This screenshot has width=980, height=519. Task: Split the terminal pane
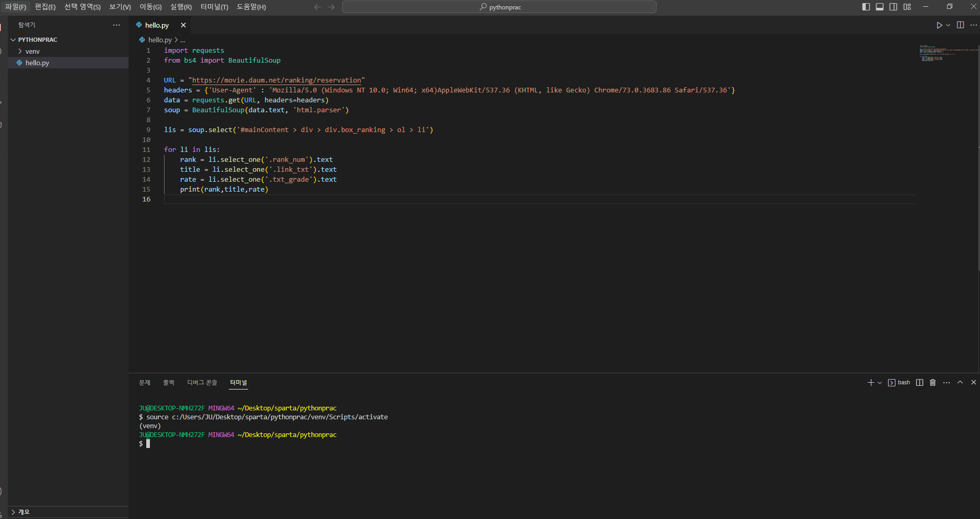pyautogui.click(x=920, y=383)
